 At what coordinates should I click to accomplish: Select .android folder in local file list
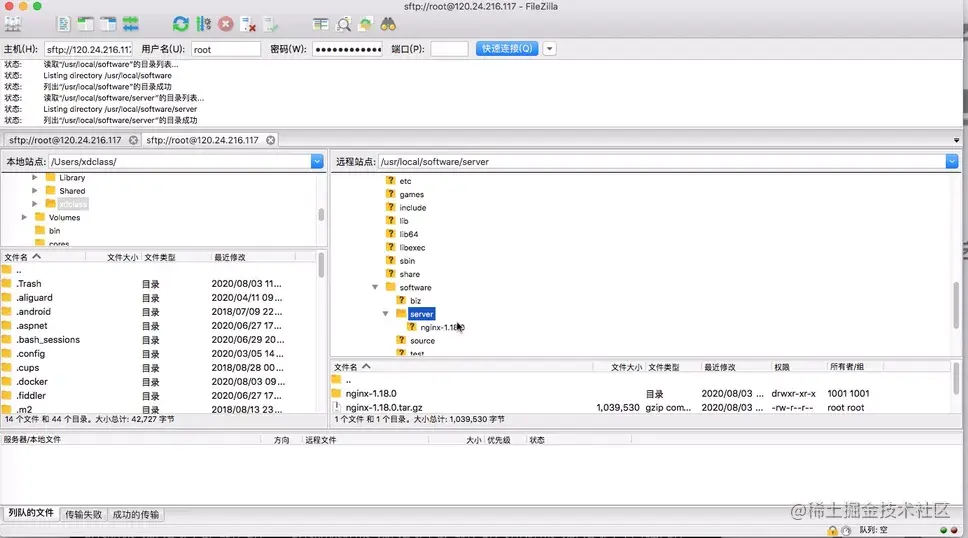pos(33,311)
